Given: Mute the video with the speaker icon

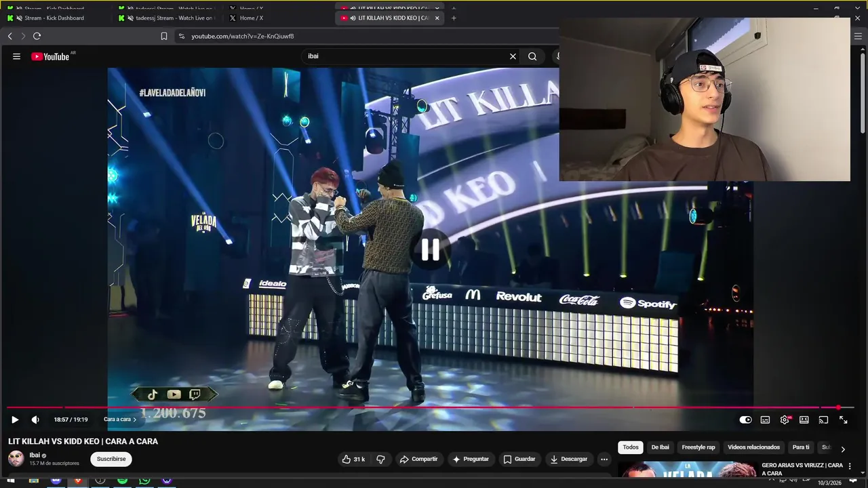Looking at the screenshot, I should pyautogui.click(x=35, y=420).
